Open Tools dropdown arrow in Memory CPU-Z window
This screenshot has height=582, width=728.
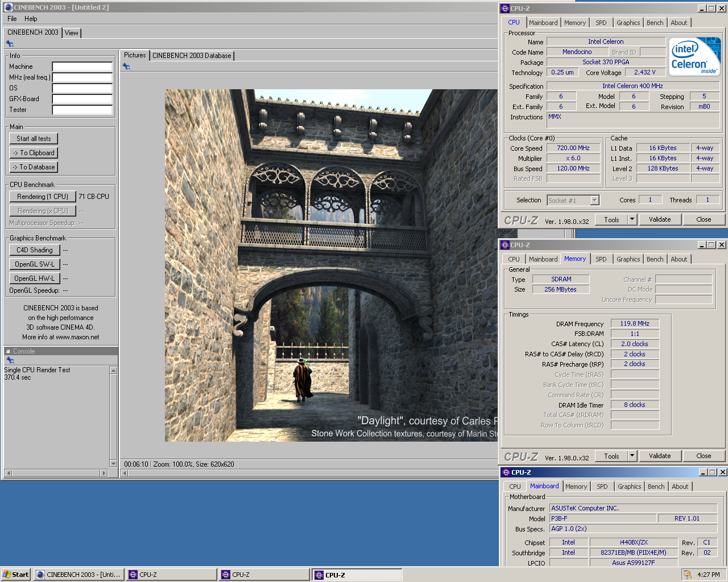click(x=632, y=456)
